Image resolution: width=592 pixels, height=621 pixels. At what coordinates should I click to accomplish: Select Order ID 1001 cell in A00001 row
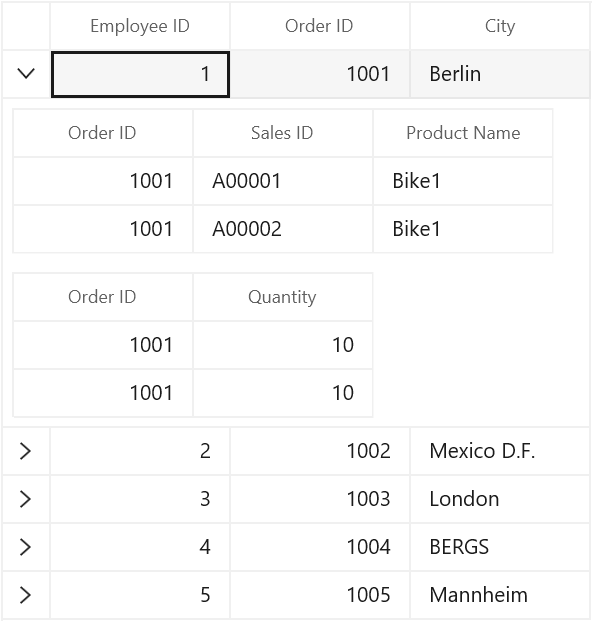click(103, 181)
